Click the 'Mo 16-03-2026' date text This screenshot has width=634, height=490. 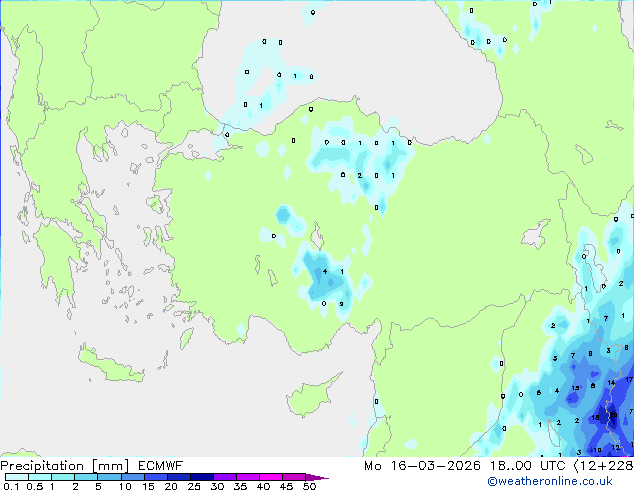[422, 466]
